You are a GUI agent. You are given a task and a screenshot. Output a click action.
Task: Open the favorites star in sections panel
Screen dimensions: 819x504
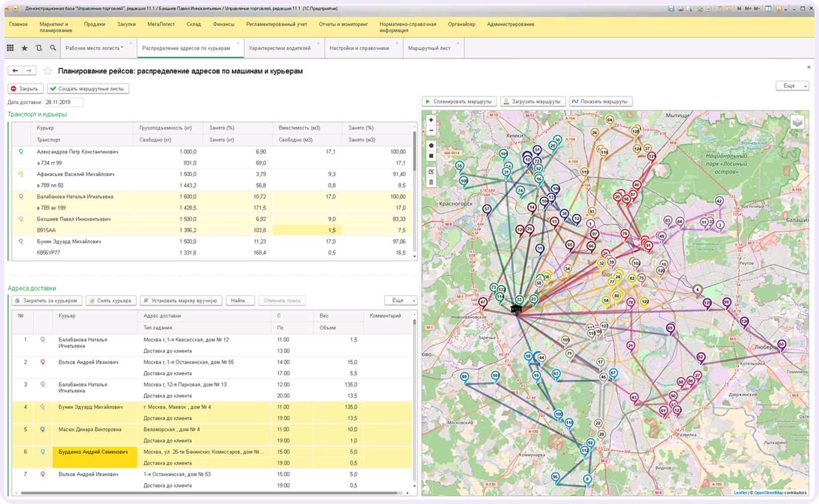[x=24, y=48]
